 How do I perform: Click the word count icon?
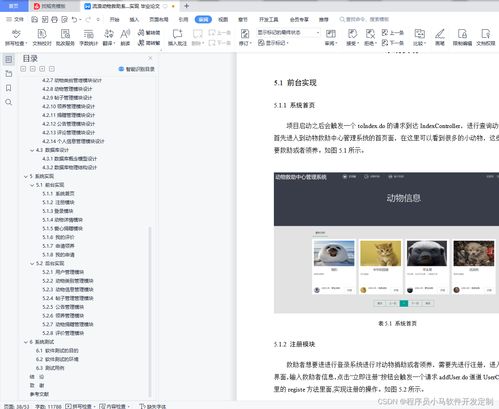(88, 37)
